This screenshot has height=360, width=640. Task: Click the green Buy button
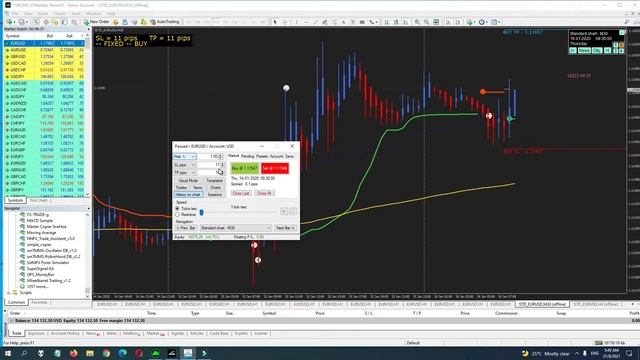[244, 168]
